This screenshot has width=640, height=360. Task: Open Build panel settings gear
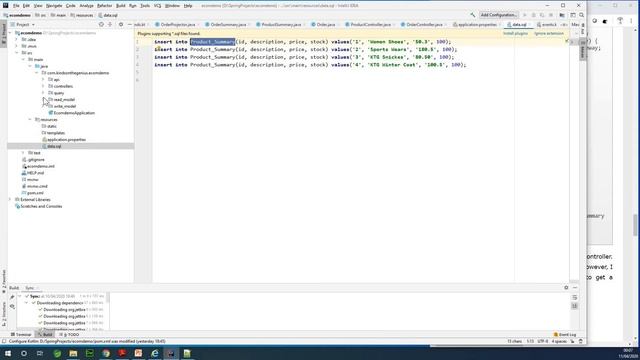[566, 288]
